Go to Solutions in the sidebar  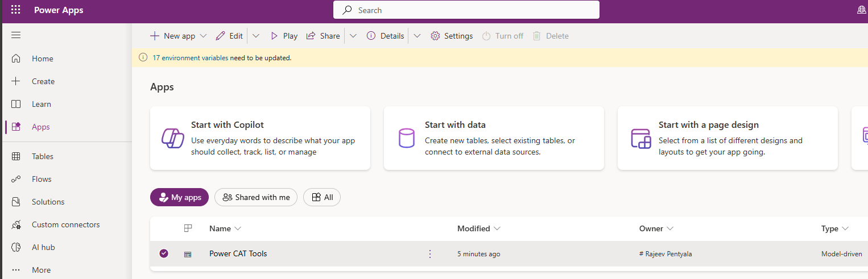pyautogui.click(x=48, y=202)
